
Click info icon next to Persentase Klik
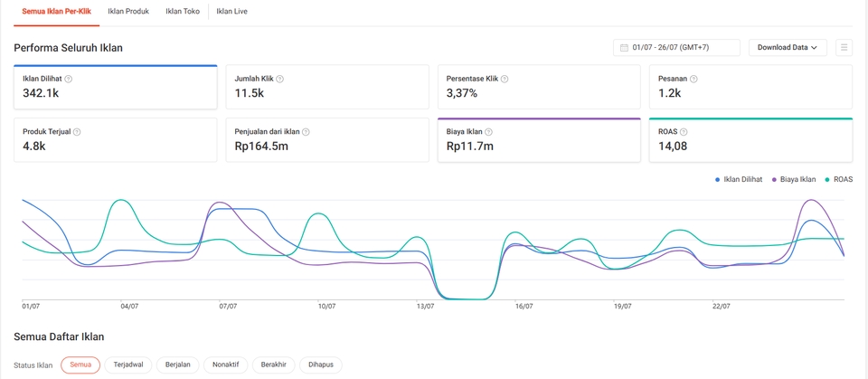(x=505, y=79)
